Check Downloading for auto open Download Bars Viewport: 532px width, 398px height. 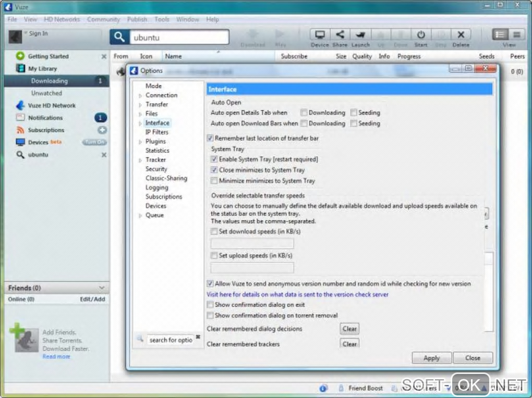(x=304, y=123)
